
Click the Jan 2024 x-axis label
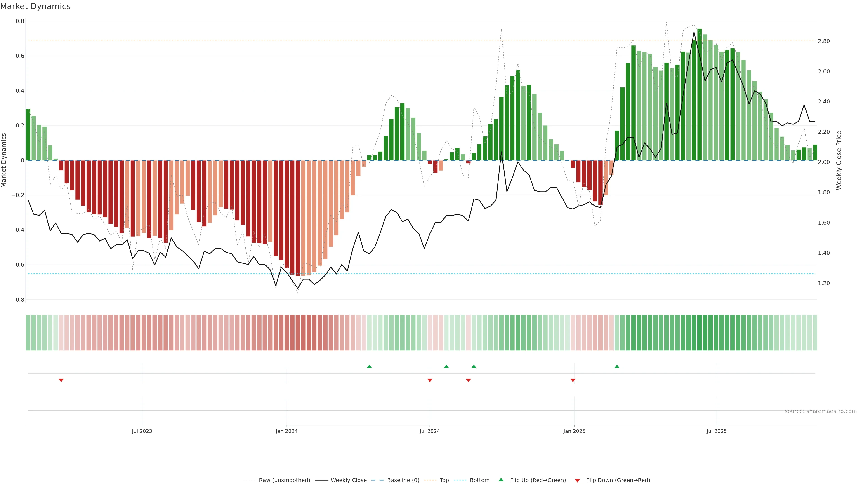[286, 431]
